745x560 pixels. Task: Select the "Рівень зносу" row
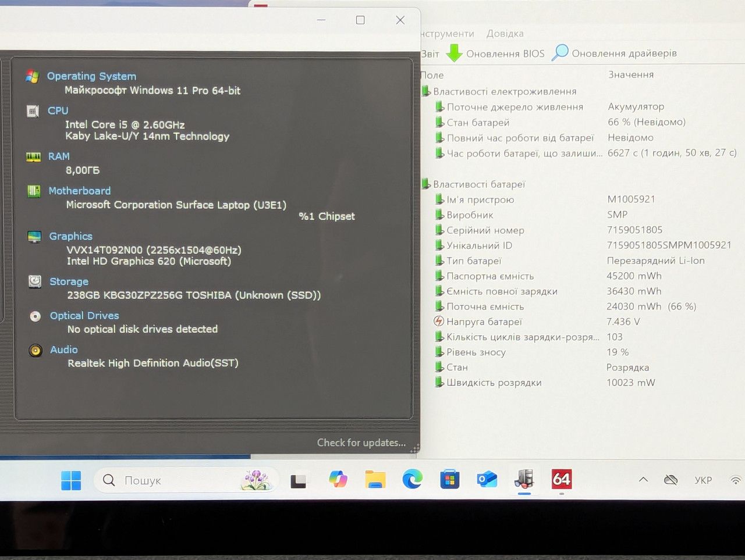(x=582, y=352)
